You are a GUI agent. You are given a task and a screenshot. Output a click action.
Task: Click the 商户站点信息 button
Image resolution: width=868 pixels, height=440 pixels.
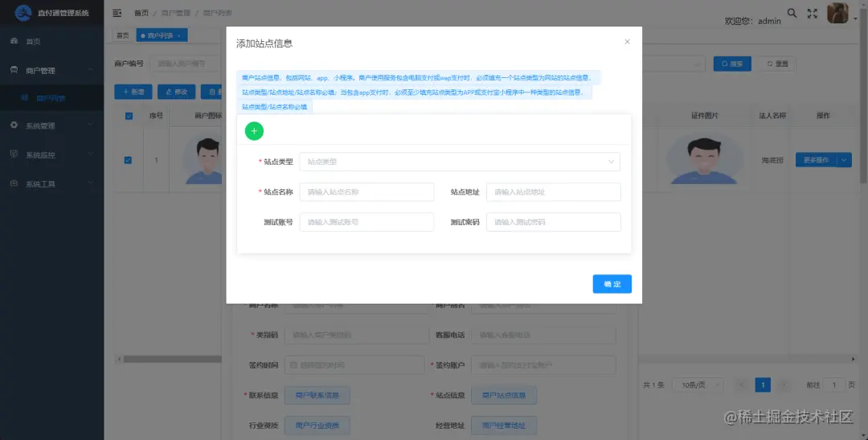point(504,395)
